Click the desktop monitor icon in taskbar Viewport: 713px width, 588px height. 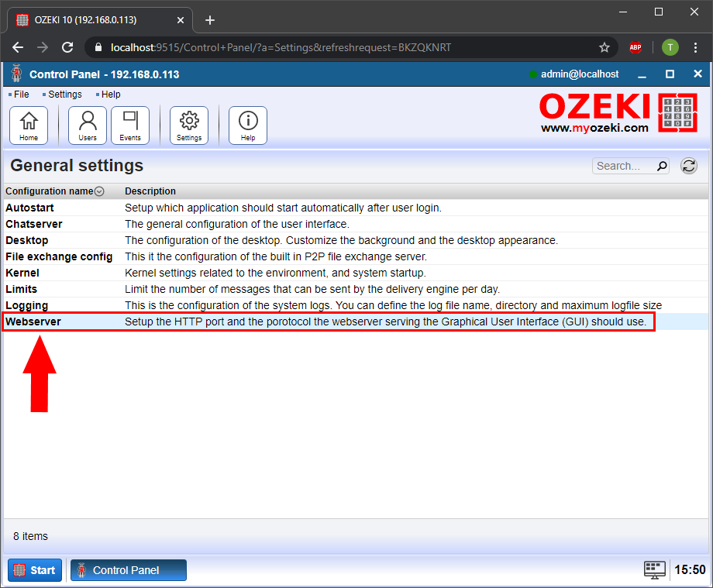654,570
